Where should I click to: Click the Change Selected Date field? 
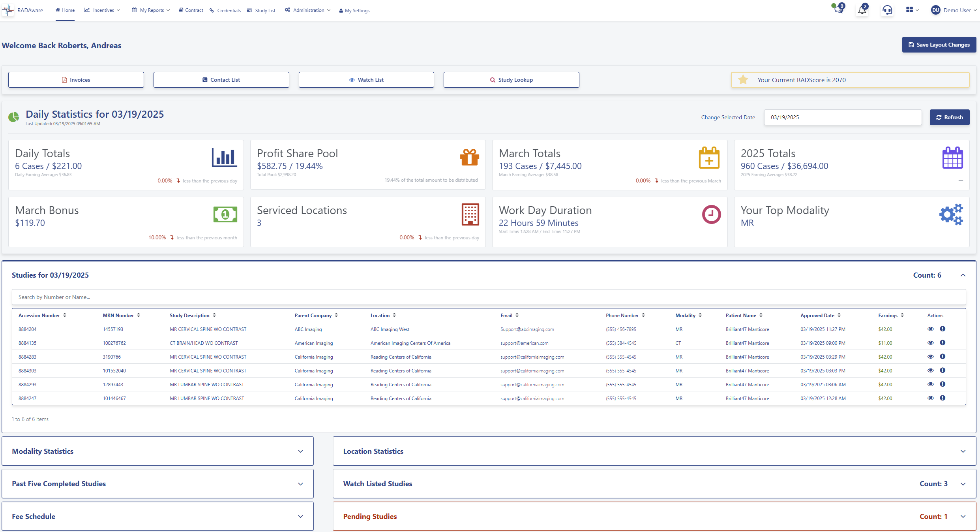(x=842, y=117)
